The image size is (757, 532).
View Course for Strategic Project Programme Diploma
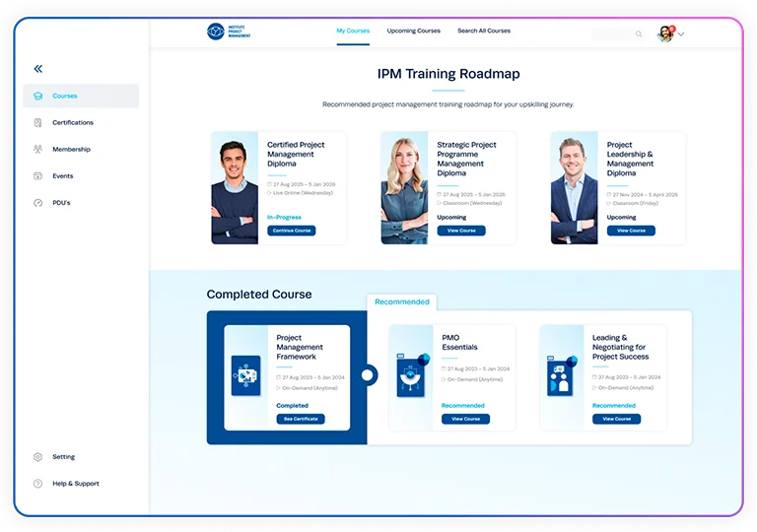click(461, 231)
